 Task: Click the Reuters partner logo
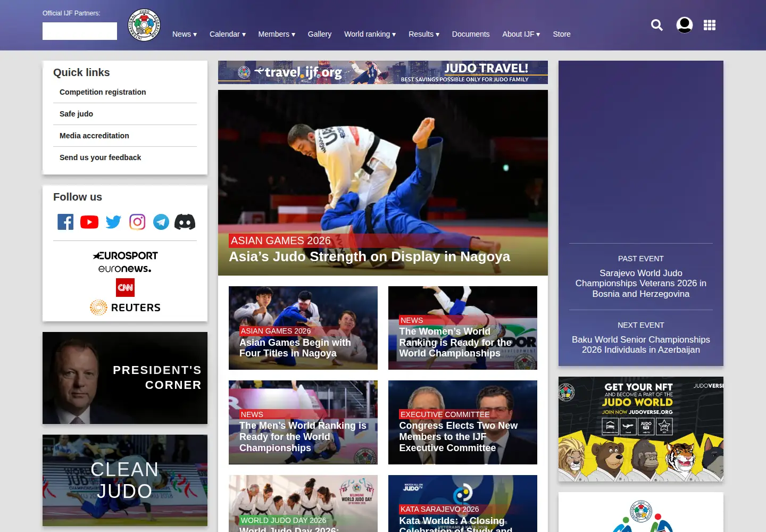click(125, 307)
